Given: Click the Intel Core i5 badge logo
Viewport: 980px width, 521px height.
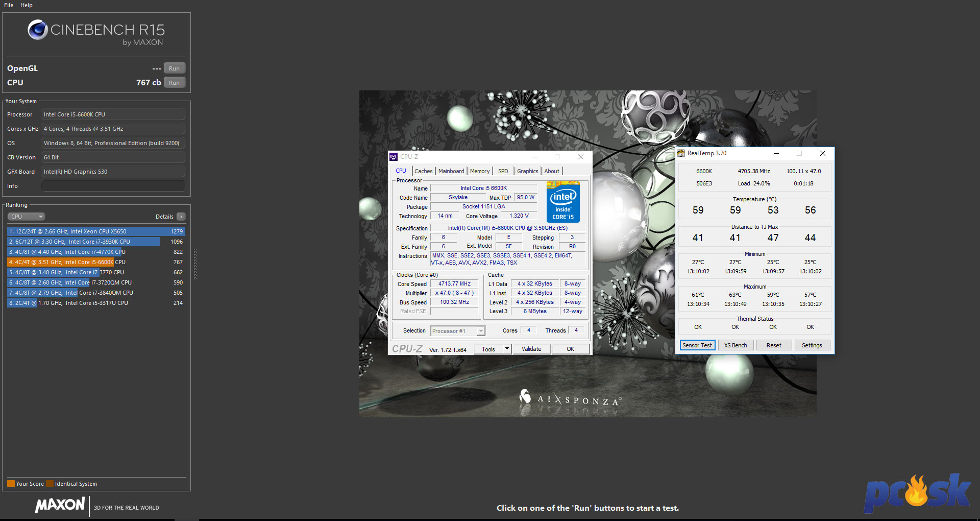Looking at the screenshot, I should (x=563, y=202).
